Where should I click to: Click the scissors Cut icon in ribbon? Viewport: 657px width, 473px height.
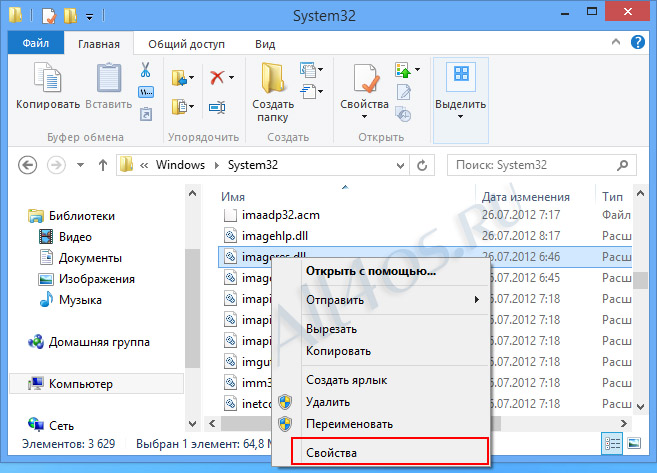coord(145,70)
